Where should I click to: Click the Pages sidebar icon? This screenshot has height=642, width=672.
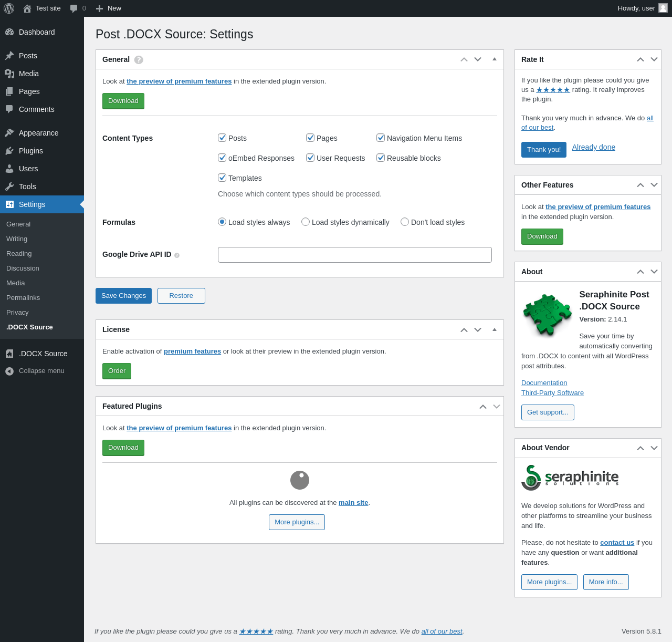coord(9,91)
